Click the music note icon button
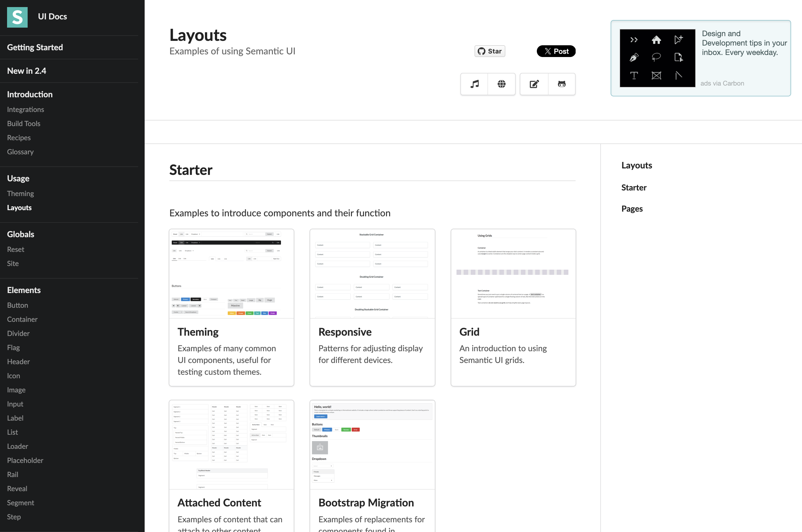Screen dimensions: 802x532 click(474, 84)
